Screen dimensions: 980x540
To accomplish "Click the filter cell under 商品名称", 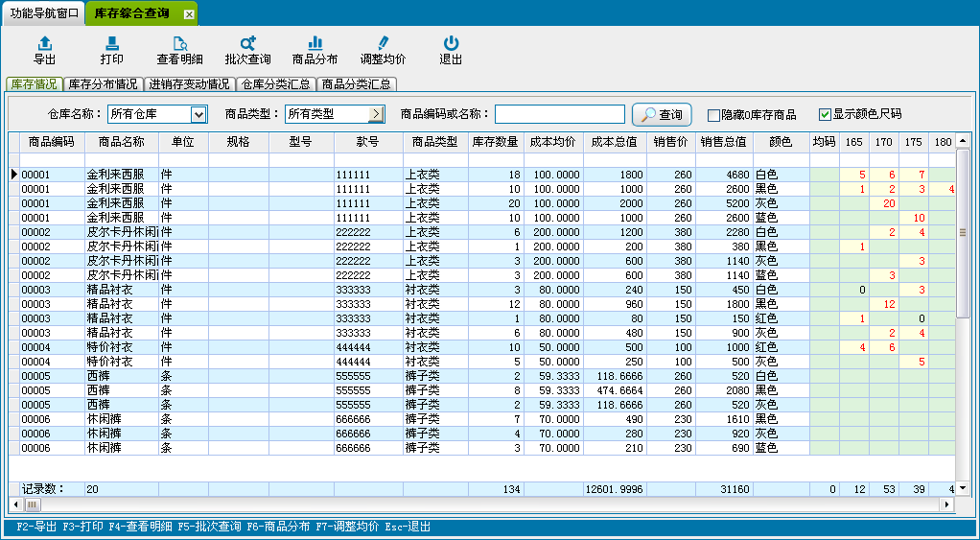I will click(x=121, y=160).
